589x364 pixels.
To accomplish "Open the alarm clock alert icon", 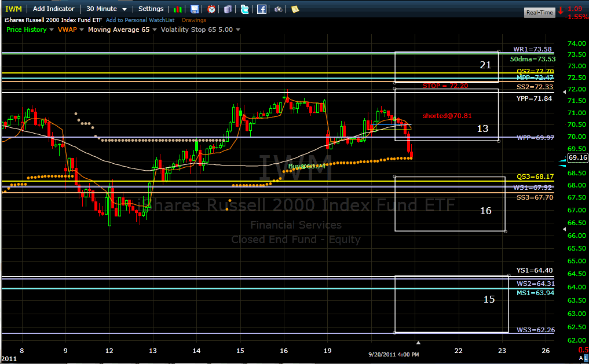I will (x=211, y=9).
